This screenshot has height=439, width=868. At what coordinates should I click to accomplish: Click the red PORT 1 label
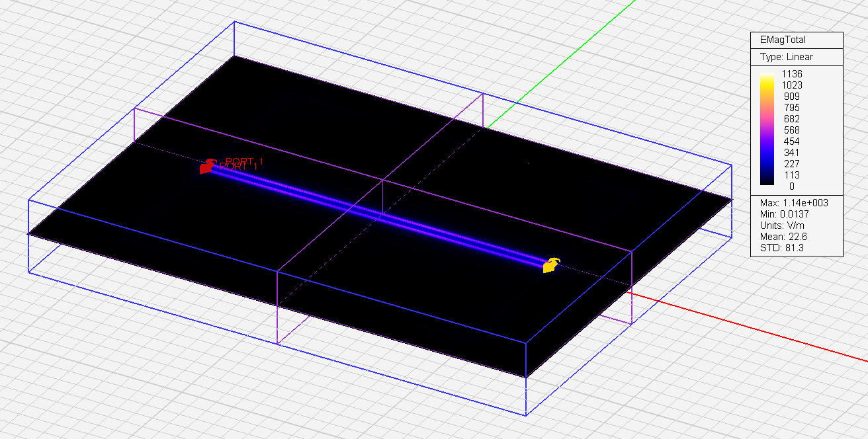coord(242,164)
